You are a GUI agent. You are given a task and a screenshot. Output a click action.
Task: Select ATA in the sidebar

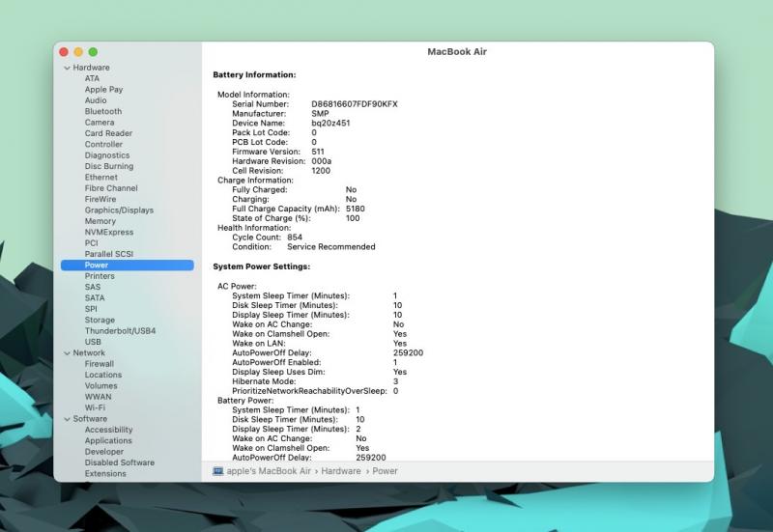tap(92, 78)
